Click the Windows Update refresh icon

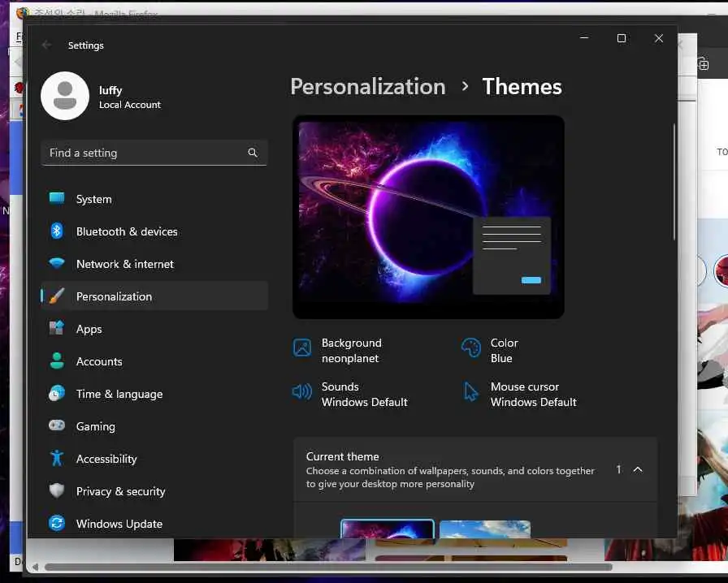point(57,523)
